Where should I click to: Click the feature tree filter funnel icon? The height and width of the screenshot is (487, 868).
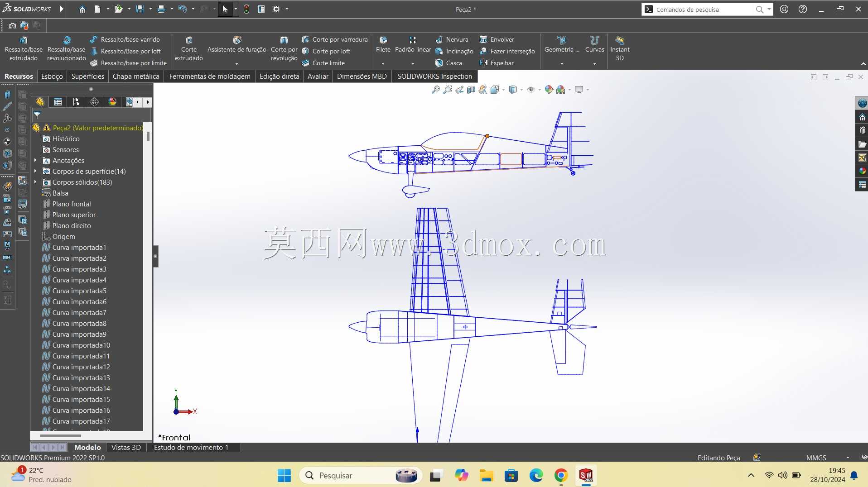click(37, 115)
